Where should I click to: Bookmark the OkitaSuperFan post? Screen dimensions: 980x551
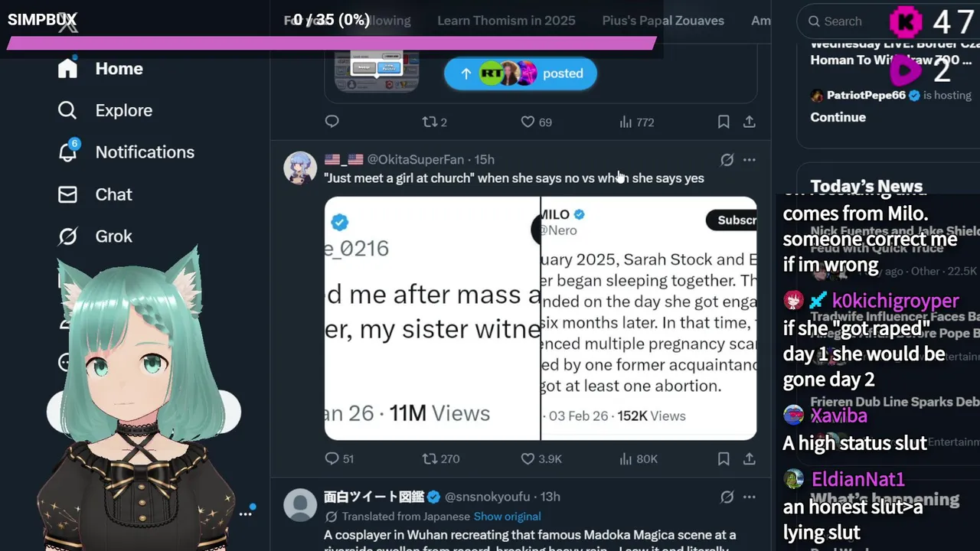pyautogui.click(x=724, y=458)
